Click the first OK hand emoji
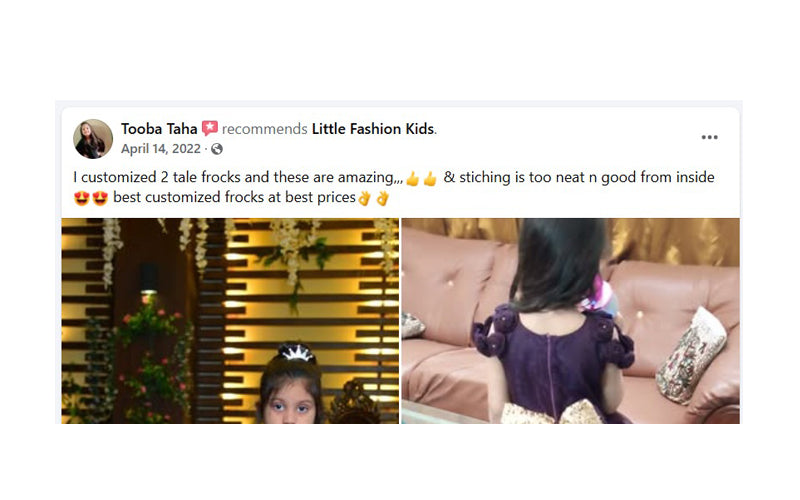Viewport: 800px width, 500px height. (x=364, y=198)
